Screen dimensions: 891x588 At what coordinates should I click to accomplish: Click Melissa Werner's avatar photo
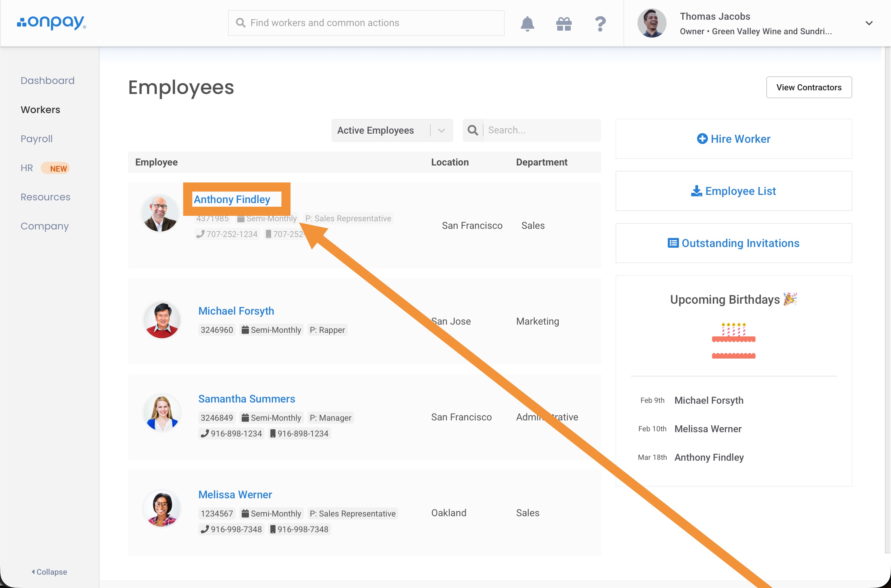tap(162, 509)
